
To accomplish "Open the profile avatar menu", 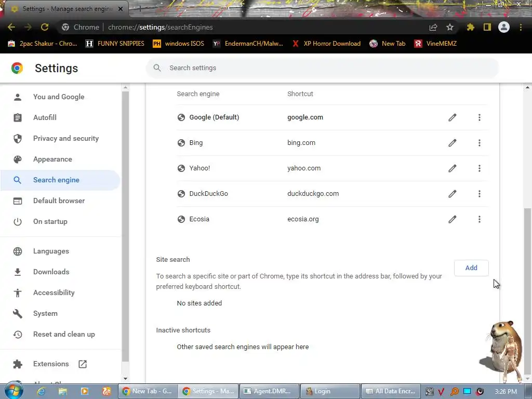I will (504, 27).
